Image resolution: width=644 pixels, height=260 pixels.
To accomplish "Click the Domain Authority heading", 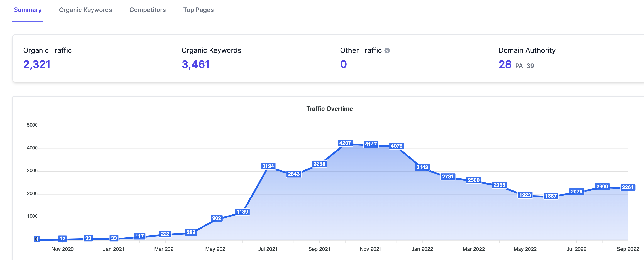I will tap(527, 50).
